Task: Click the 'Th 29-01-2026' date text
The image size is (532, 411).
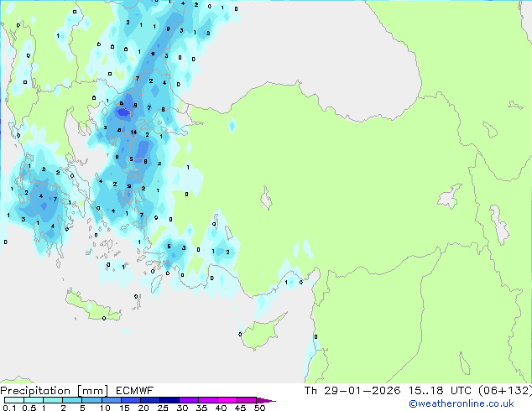Action: coord(352,391)
